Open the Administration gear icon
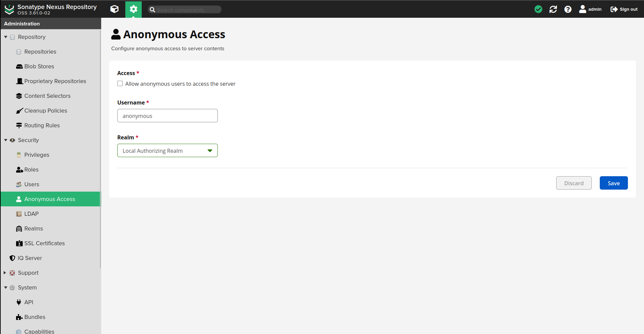 pyautogui.click(x=133, y=9)
